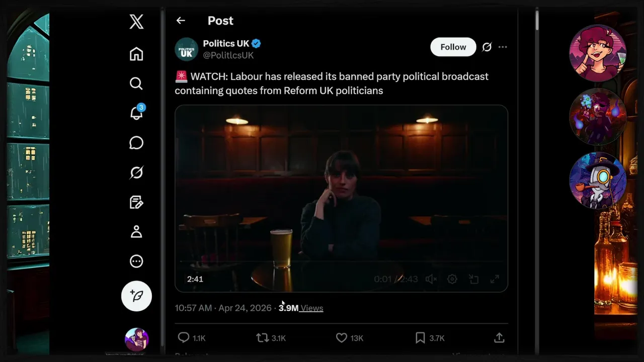Screen dimensions: 644x362
Task: Reply using the 1.1K comment icon
Action: [x=192, y=338]
